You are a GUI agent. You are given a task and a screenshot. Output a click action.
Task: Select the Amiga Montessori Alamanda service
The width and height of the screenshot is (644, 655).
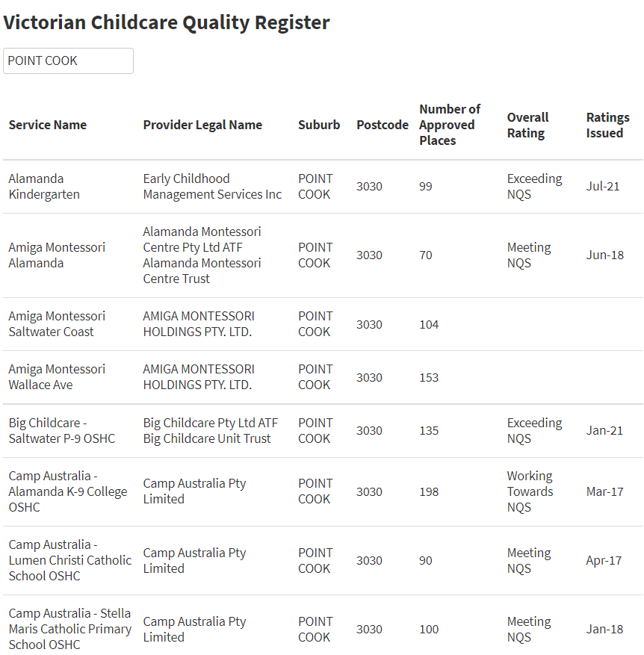[x=57, y=255]
